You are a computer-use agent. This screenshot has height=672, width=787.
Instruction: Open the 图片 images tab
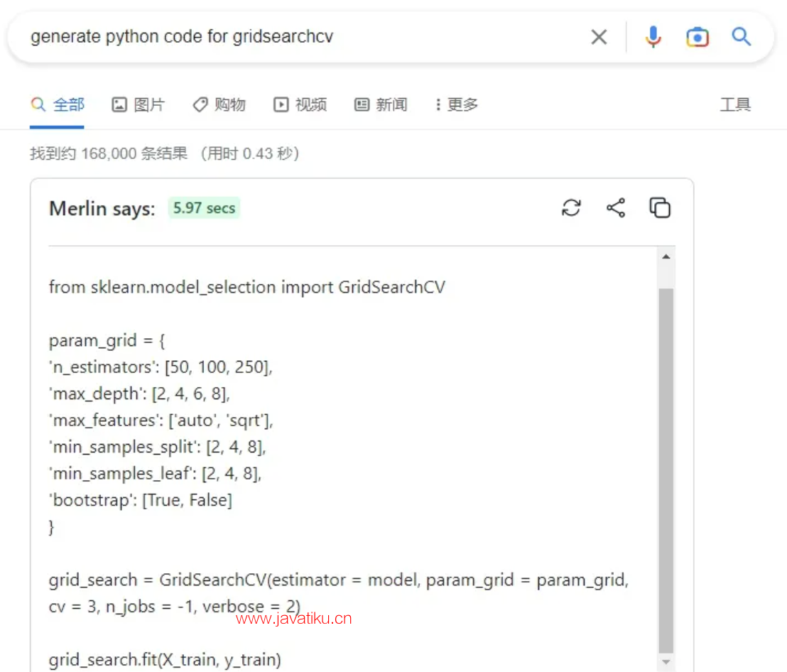(138, 104)
